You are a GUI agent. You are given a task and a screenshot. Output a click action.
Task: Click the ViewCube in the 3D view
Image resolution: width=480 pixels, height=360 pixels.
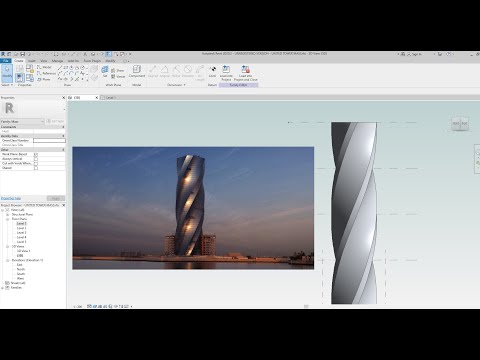[460, 123]
